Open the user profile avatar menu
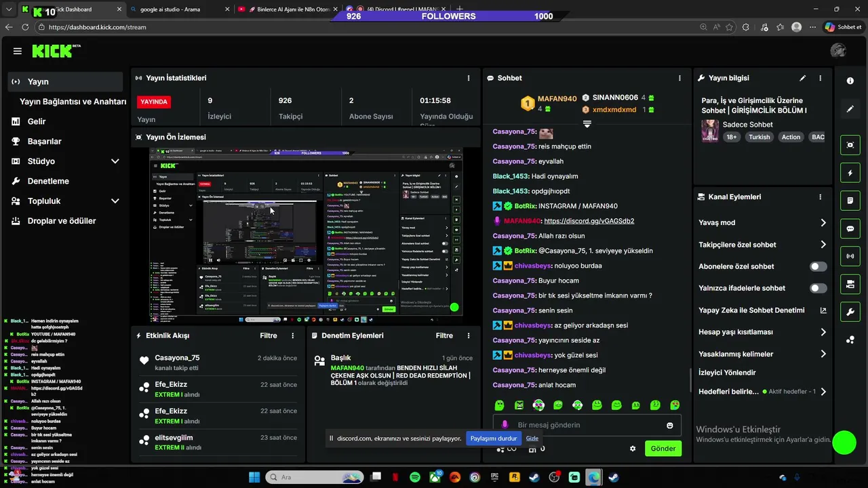 pyautogui.click(x=838, y=51)
